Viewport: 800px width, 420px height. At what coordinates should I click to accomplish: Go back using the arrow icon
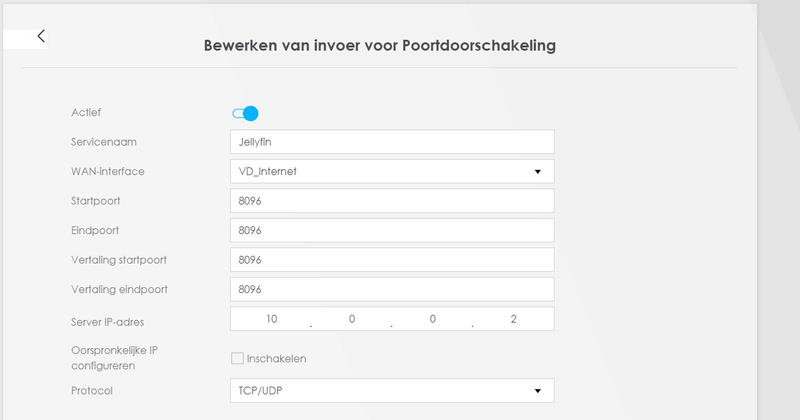tap(41, 36)
